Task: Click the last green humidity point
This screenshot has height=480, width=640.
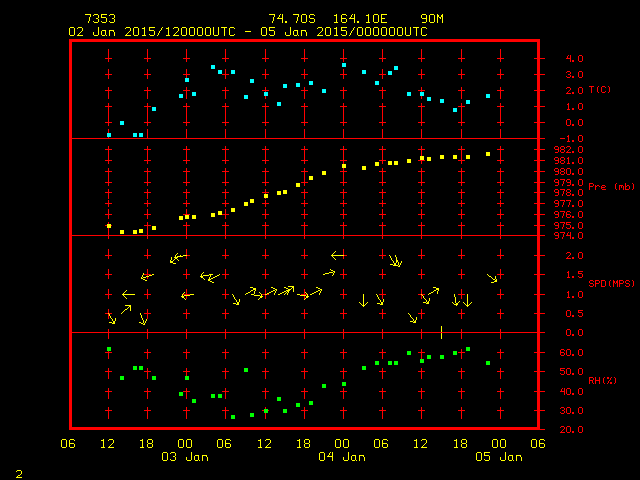Action: (488, 363)
